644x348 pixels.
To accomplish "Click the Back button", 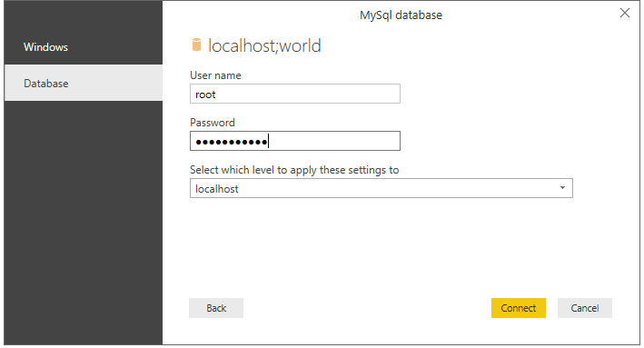I will [216, 308].
